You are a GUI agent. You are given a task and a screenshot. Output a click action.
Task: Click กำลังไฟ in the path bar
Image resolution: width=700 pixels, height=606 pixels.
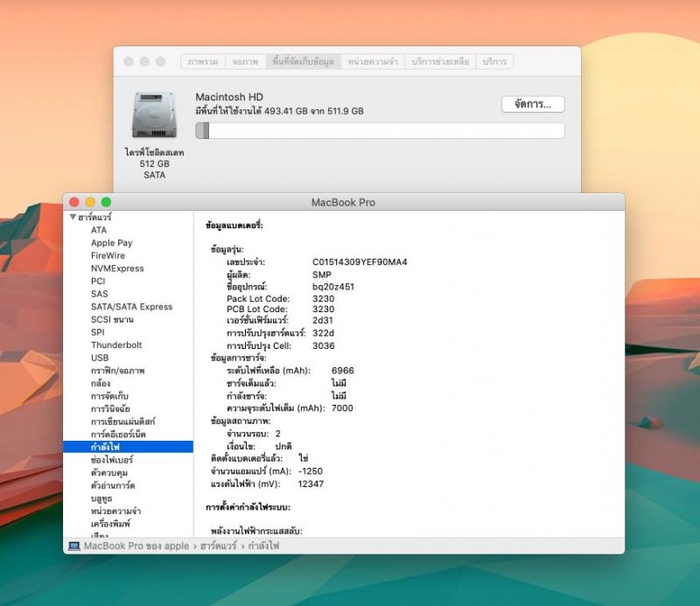[263, 546]
